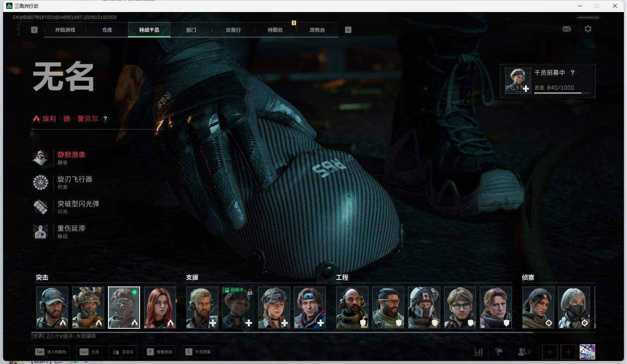Open the flags icon in bottom bar
The width and height of the screenshot is (627, 364).
[x=499, y=352]
